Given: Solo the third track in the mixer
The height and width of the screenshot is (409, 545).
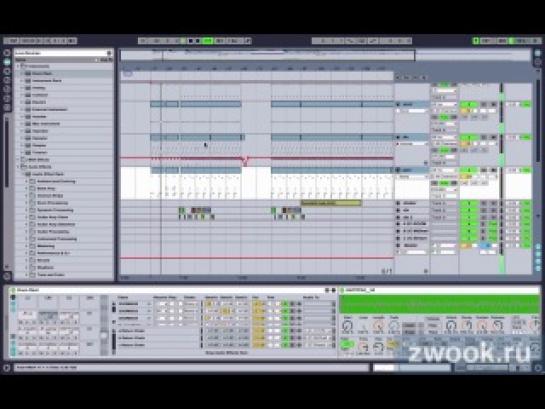Looking at the screenshot, I should pos(484,170).
